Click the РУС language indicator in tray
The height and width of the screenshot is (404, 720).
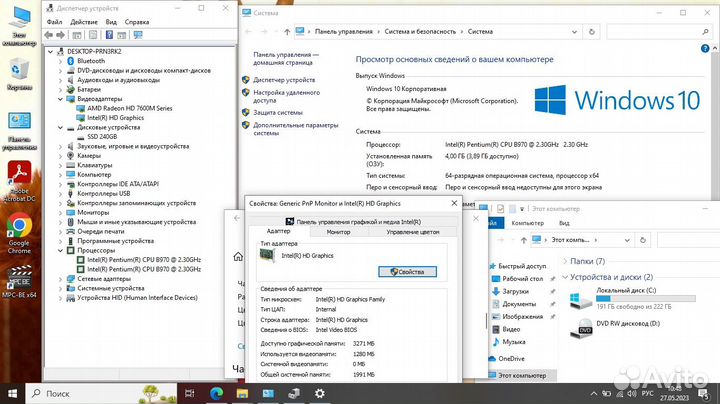point(647,393)
